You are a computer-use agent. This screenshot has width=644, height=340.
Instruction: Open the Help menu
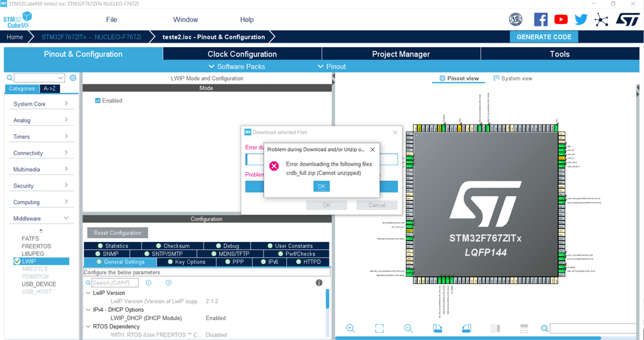247,19
